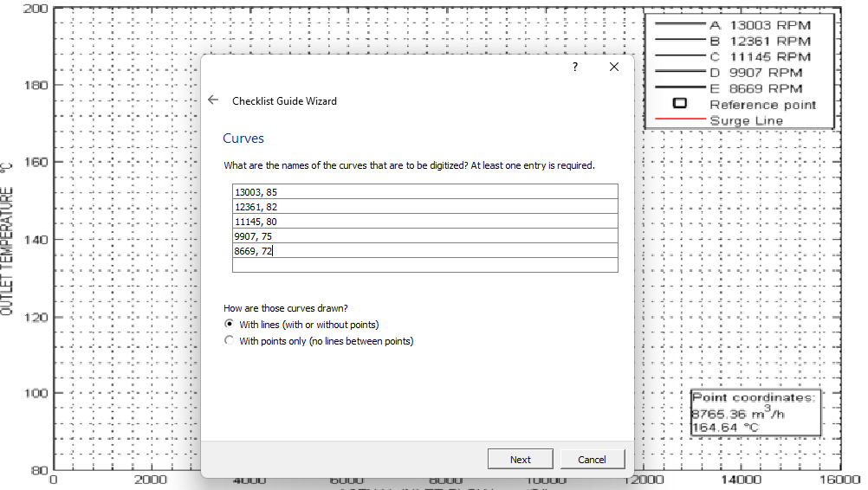This screenshot has height=490, width=868.
Task: Click the Cancel button
Action: pos(592,459)
